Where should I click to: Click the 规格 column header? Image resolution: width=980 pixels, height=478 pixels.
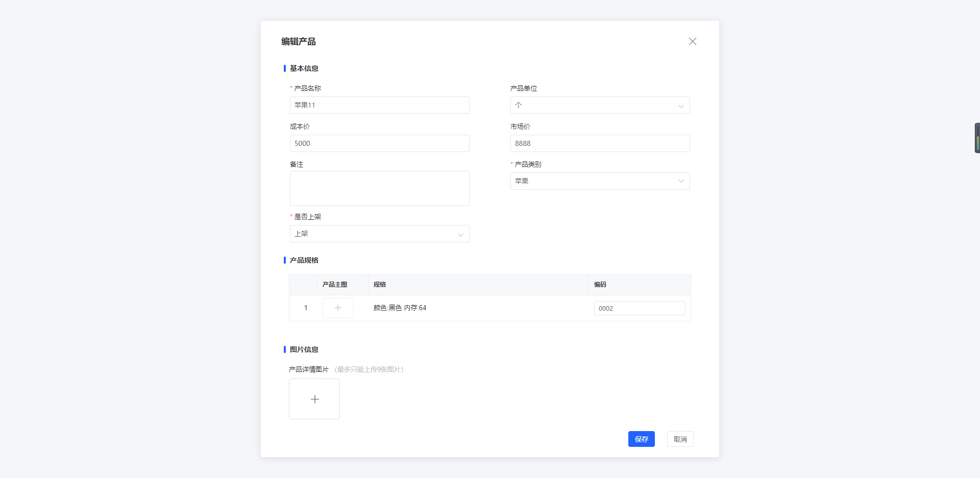(x=379, y=285)
